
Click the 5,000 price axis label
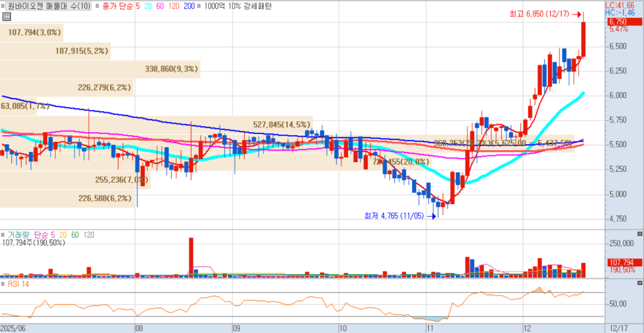point(617,194)
